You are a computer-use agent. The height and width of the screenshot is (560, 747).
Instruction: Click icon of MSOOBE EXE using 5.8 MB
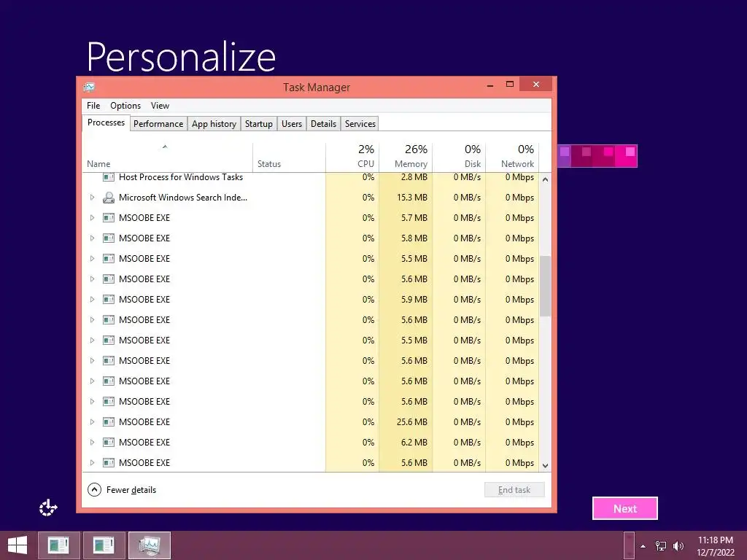pyautogui.click(x=109, y=238)
